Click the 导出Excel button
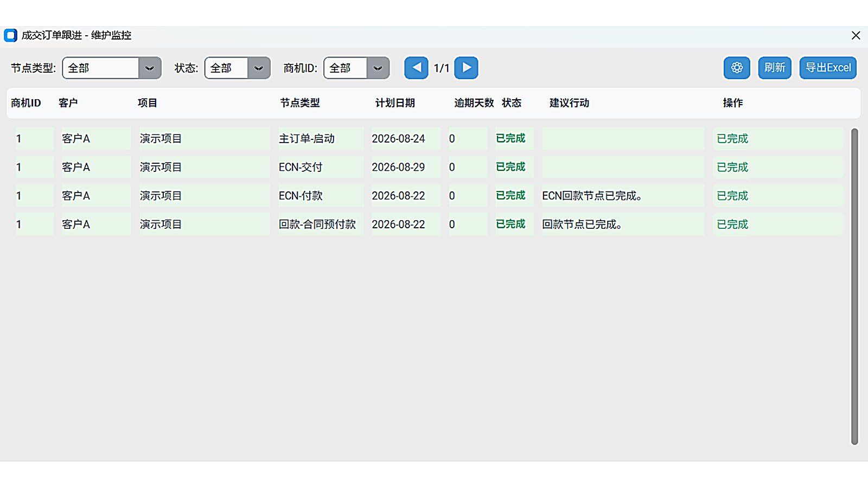 [828, 68]
